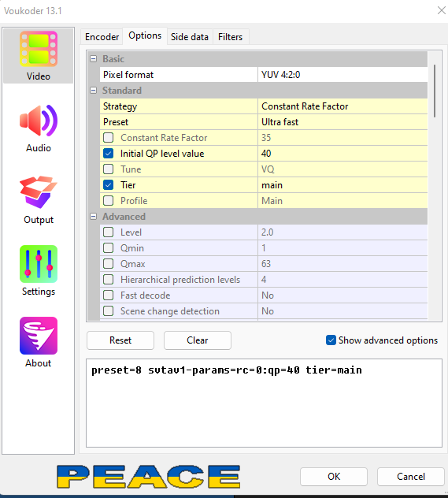Click the Clear button
Screen dimensions: 448x498
tap(198, 340)
